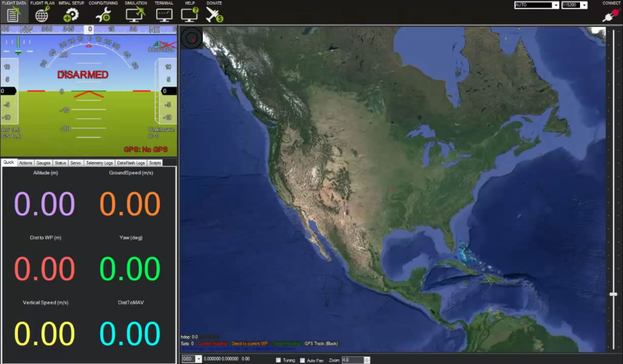Viewport: 623px width, 364px height.
Task: Click the Altitude (m) value readout
Action: (45, 203)
